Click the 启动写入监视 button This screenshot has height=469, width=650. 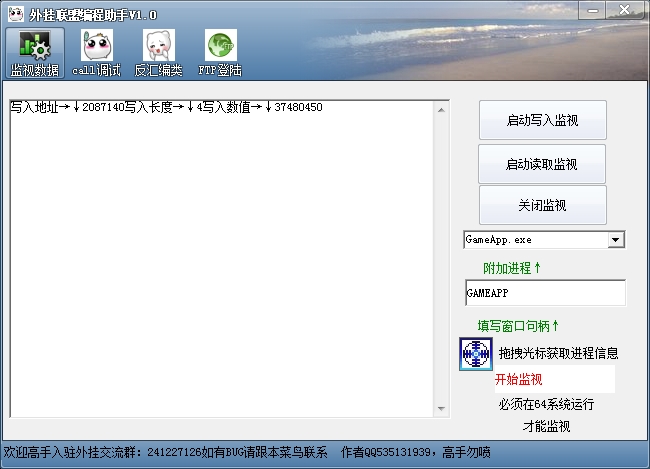click(x=543, y=120)
